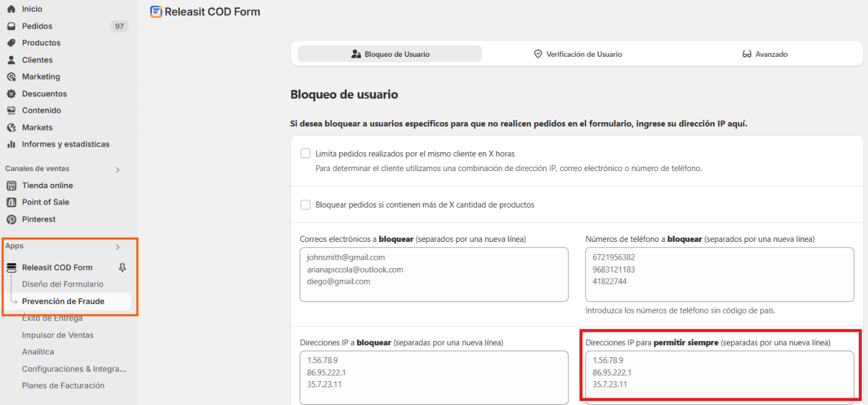868x405 pixels.
Task: Select Prevención de Fraude submenu
Action: pyautogui.click(x=63, y=301)
